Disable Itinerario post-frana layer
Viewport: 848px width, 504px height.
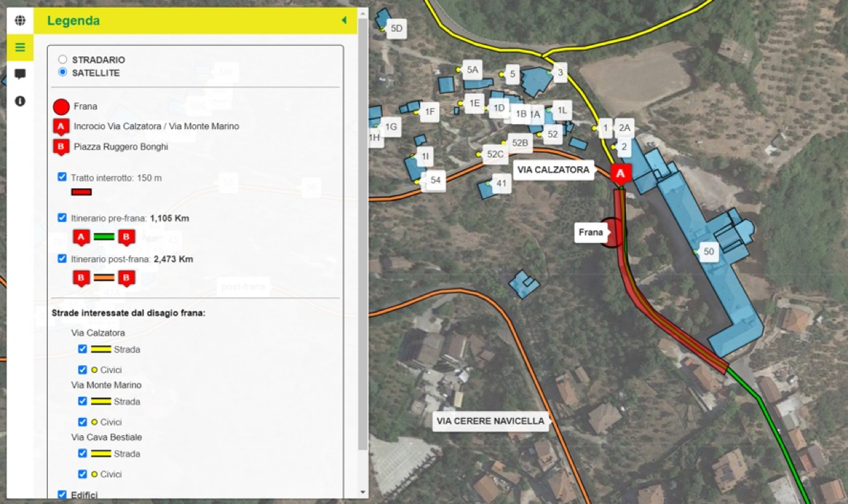coord(62,259)
